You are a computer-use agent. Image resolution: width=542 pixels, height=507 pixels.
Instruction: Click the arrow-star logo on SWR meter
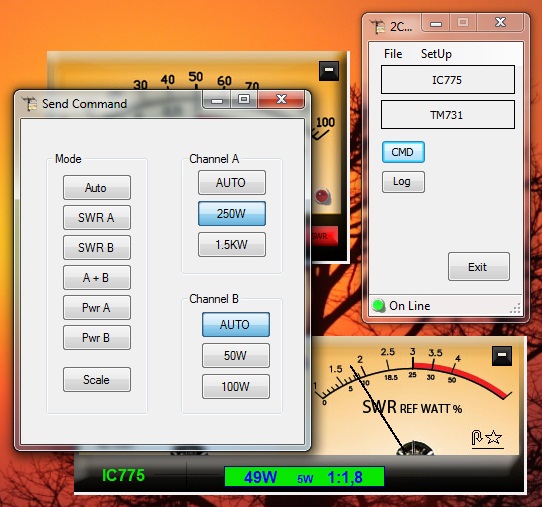click(x=487, y=438)
